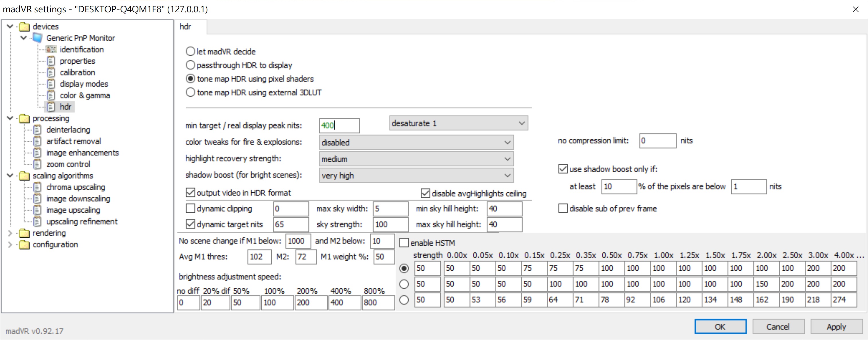Image resolution: width=868 pixels, height=340 pixels.
Task: Collapse the scaling algorithms tree node
Action: click(x=10, y=175)
